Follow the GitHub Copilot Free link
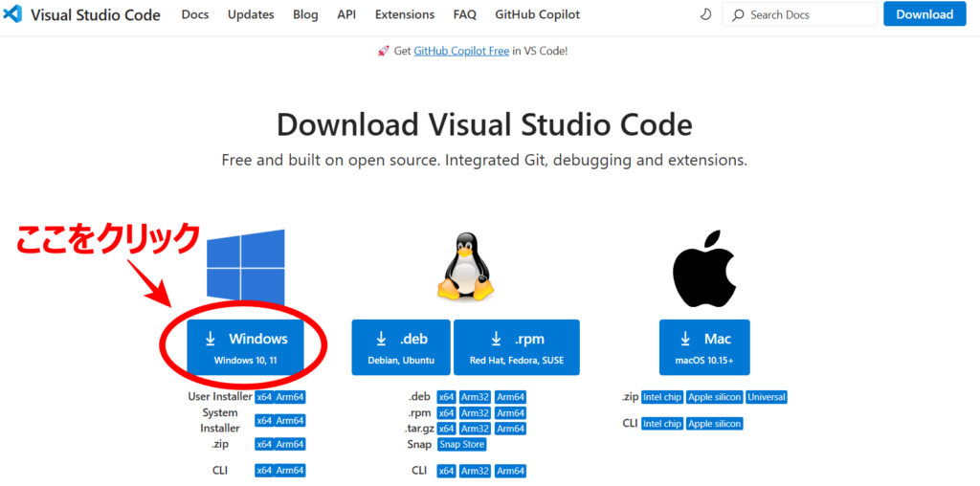 tap(461, 52)
